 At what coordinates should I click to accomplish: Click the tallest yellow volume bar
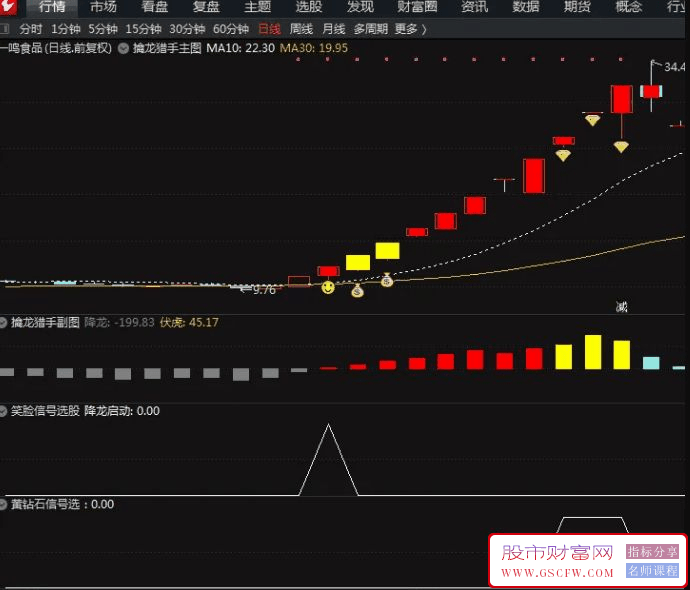[x=593, y=352]
